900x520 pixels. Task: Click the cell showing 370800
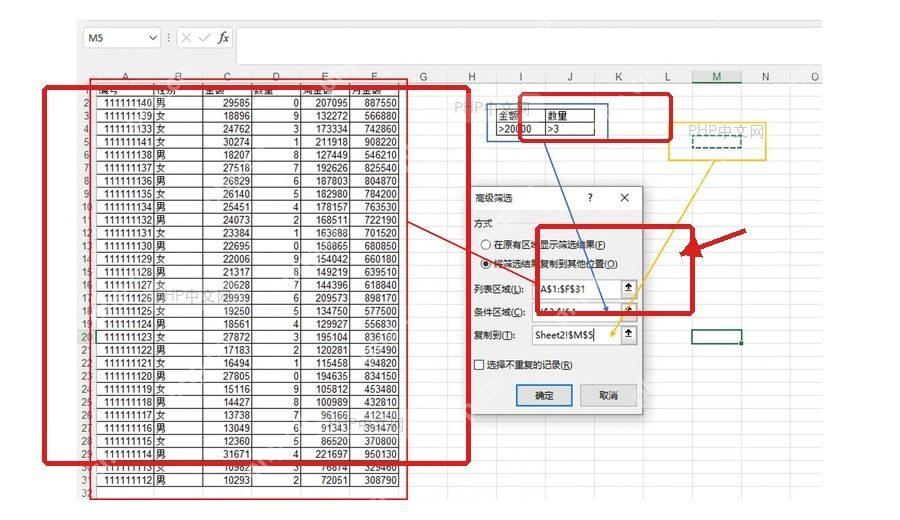coord(374,441)
